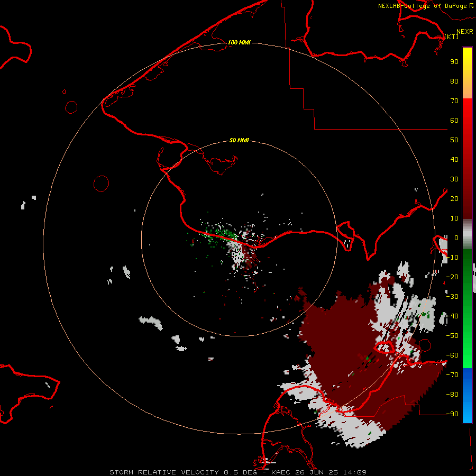Click the -40 value on velocity scale
This screenshot has height=476, width=476.
[452, 316]
